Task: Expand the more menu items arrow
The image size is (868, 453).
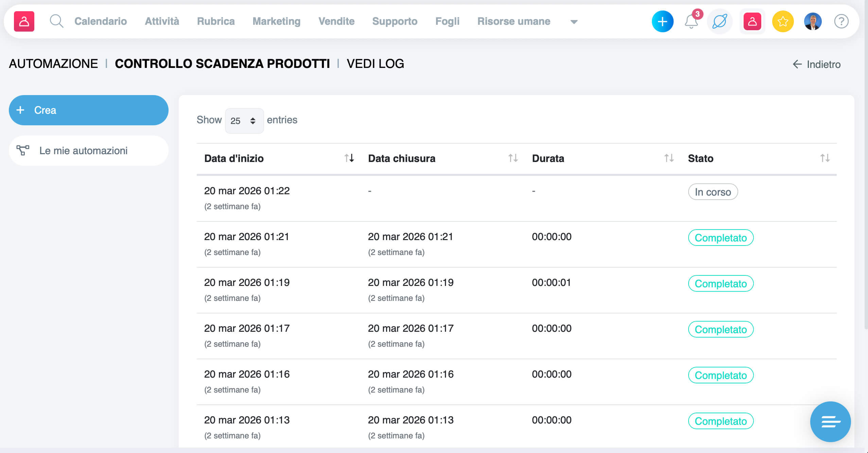Action: [574, 22]
